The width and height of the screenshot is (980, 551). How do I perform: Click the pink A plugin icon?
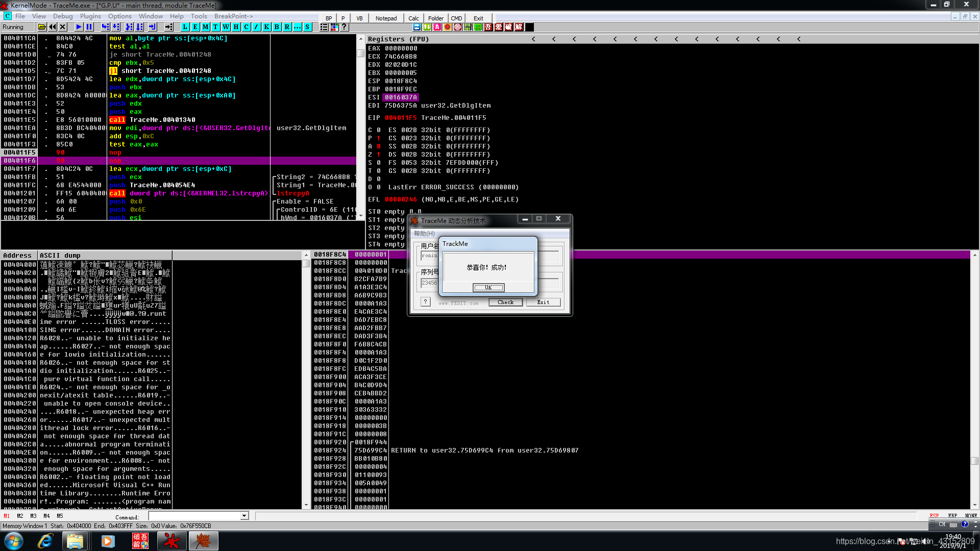[x=437, y=27]
